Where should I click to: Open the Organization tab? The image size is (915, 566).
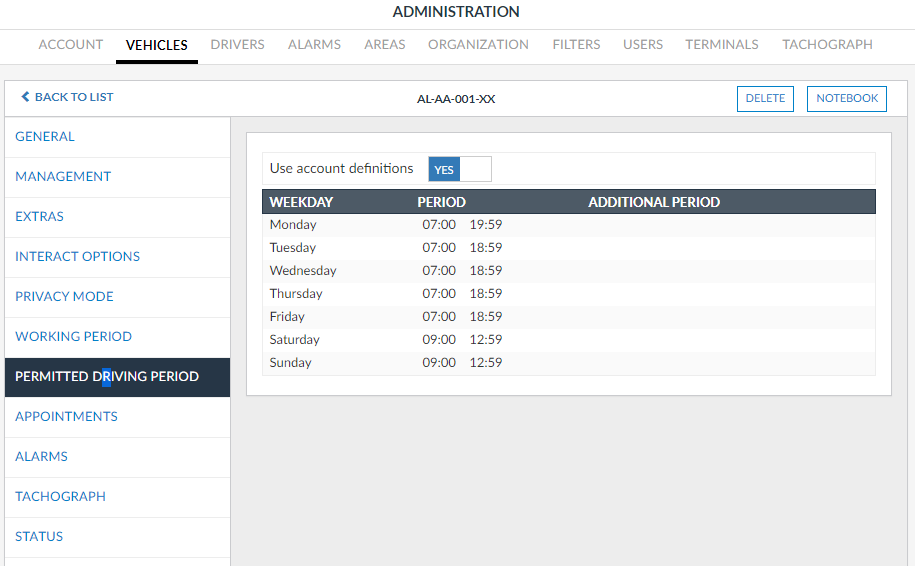point(478,44)
